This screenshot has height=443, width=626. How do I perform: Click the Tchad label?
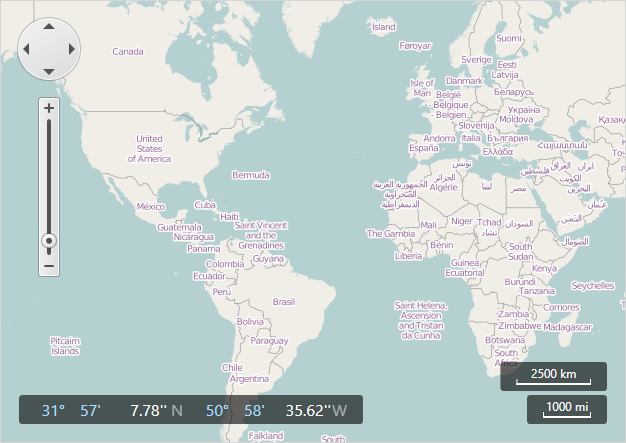(489, 222)
